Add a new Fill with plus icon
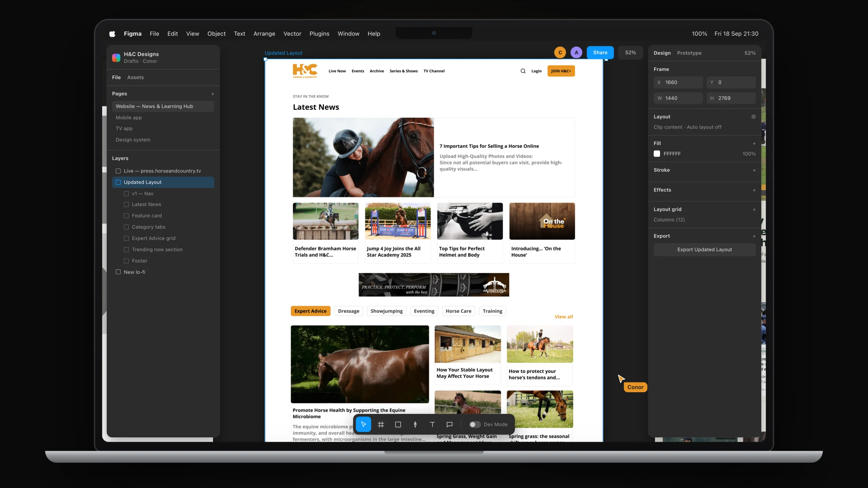The image size is (868, 488). coord(754,144)
